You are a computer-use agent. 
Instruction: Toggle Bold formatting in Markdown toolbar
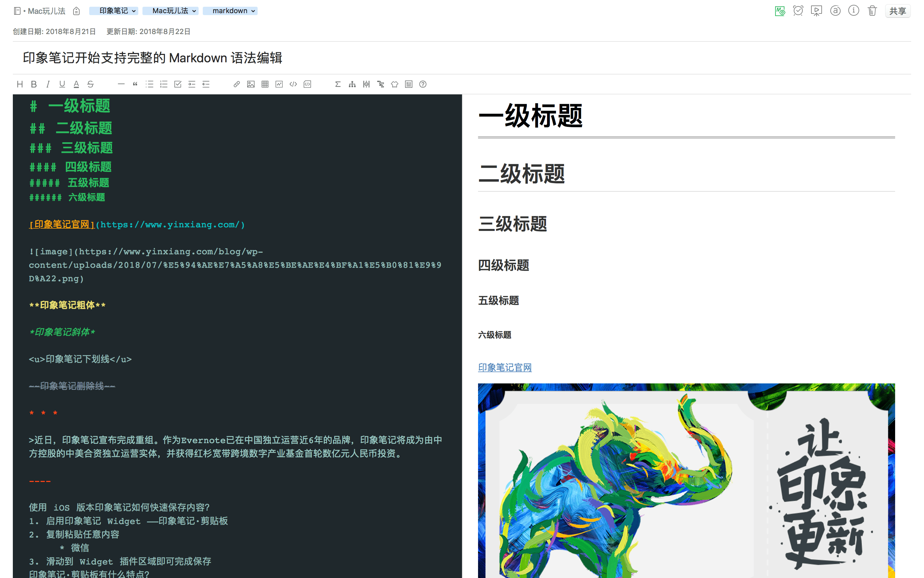pos(34,84)
